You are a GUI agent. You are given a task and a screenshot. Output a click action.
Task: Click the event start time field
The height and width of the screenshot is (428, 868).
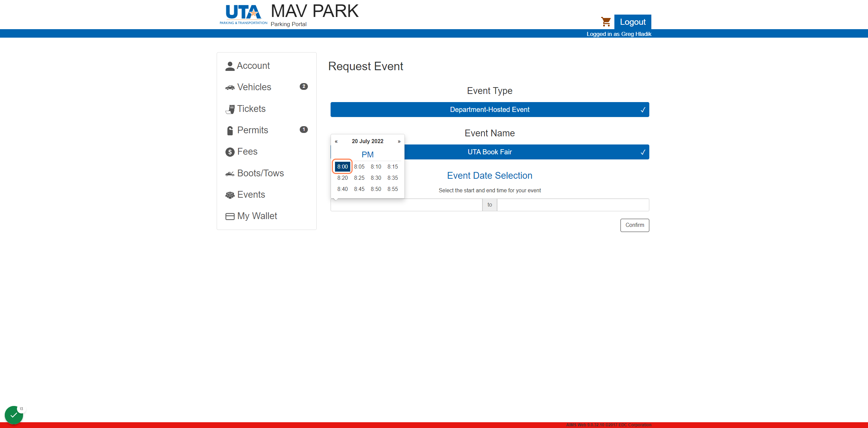point(407,205)
